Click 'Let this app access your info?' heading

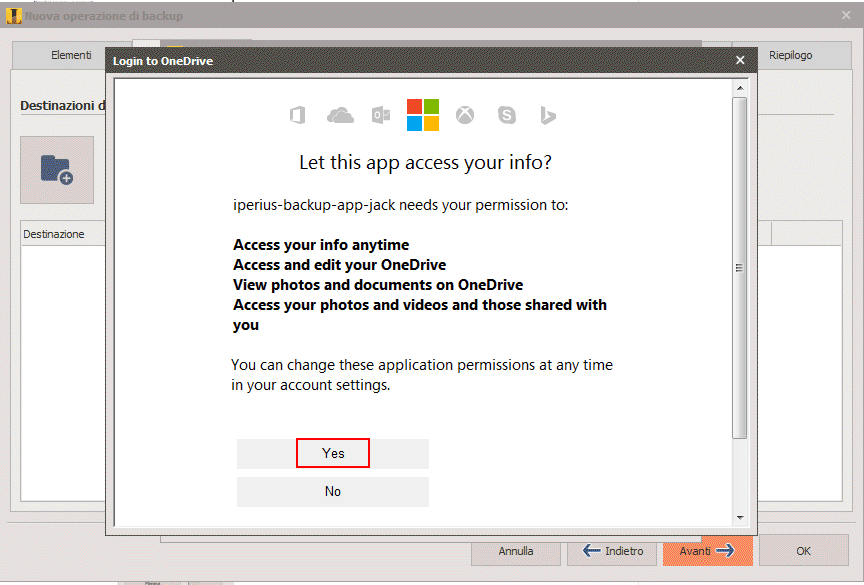425,162
